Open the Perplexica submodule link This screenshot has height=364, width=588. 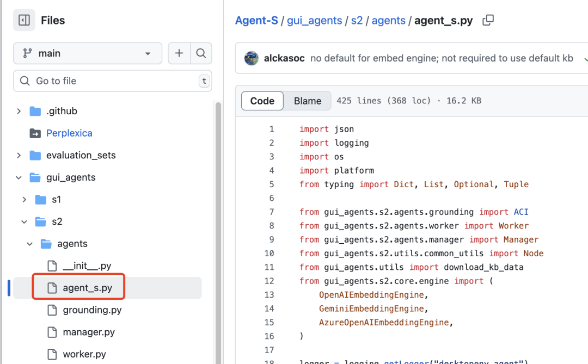pos(69,133)
